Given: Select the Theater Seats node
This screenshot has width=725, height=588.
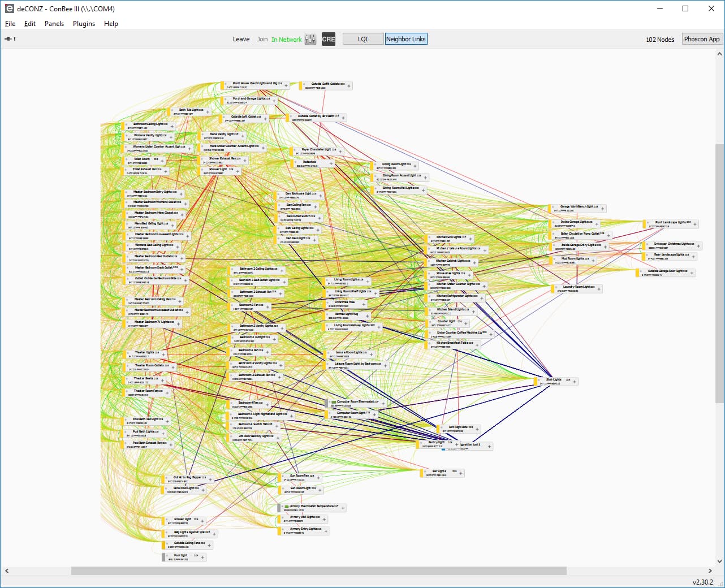Looking at the screenshot, I should click(x=144, y=381).
